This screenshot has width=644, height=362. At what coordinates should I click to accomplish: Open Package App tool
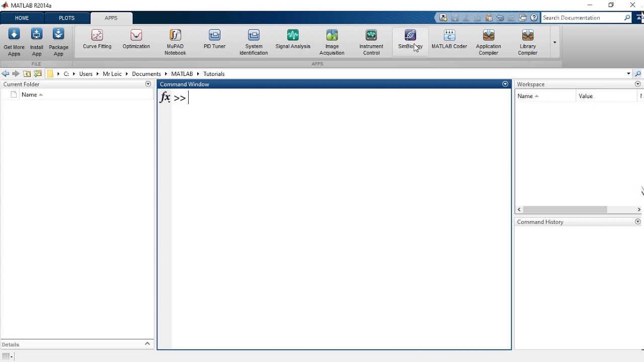pyautogui.click(x=58, y=42)
